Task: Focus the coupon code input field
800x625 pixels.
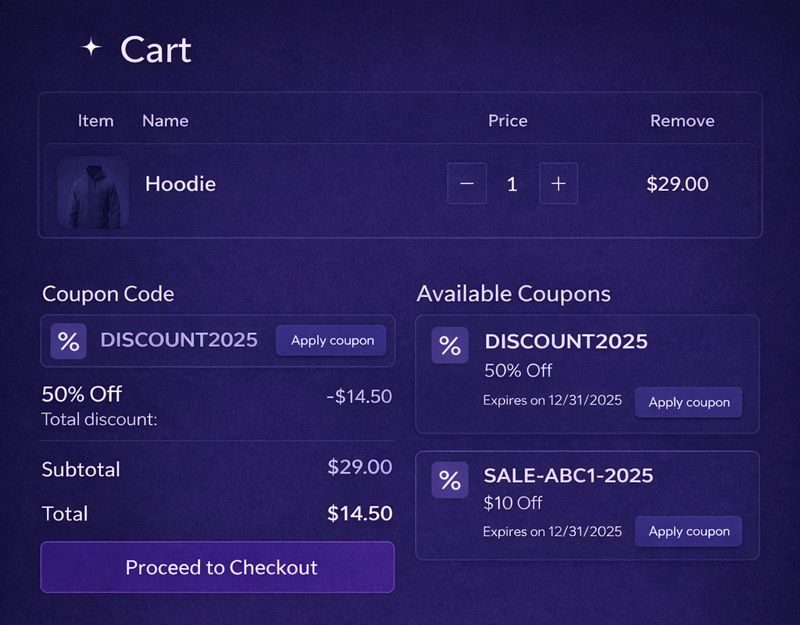Action: [179, 340]
